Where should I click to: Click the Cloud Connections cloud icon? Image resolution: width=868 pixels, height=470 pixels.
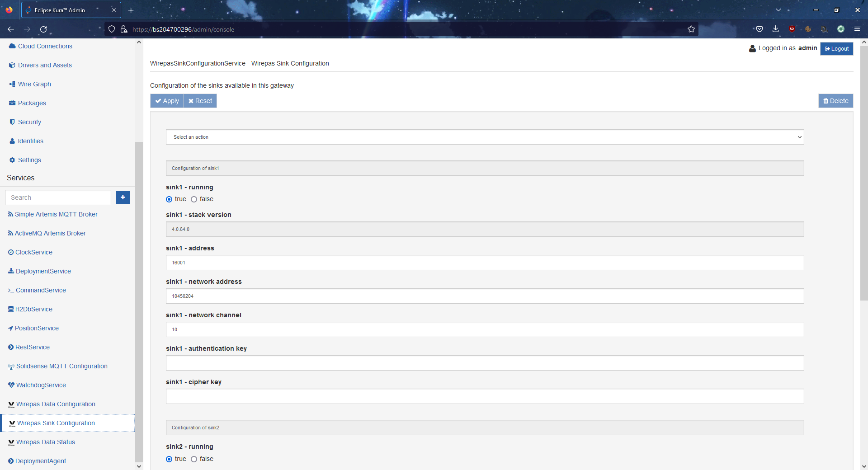(12, 46)
